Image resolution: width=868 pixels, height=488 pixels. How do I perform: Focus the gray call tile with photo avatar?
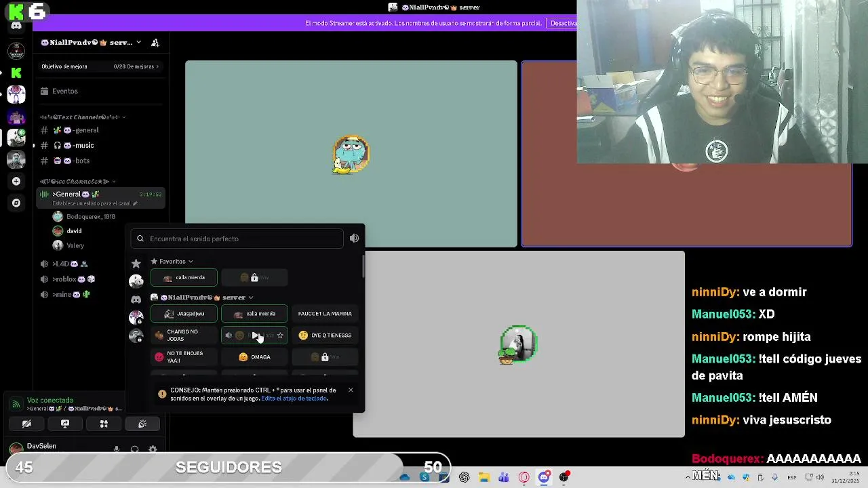(x=519, y=344)
